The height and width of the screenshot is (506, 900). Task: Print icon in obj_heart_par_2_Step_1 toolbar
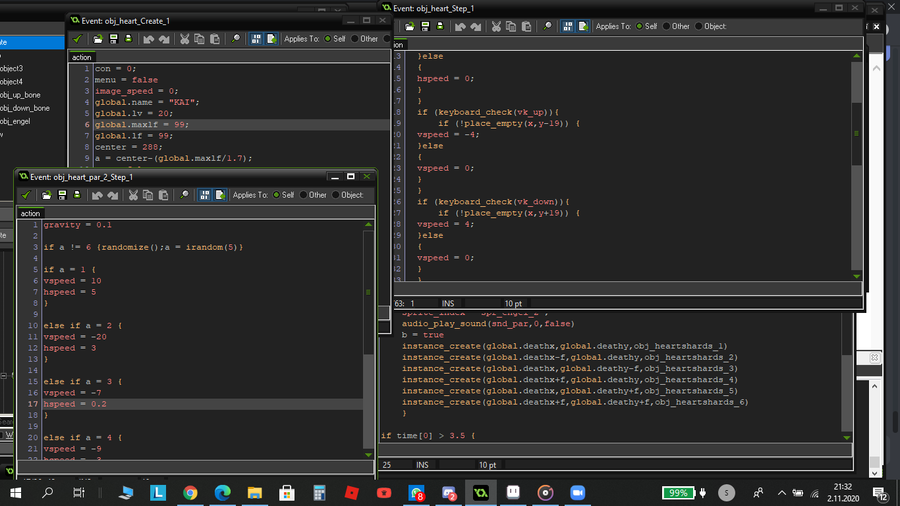(77, 195)
